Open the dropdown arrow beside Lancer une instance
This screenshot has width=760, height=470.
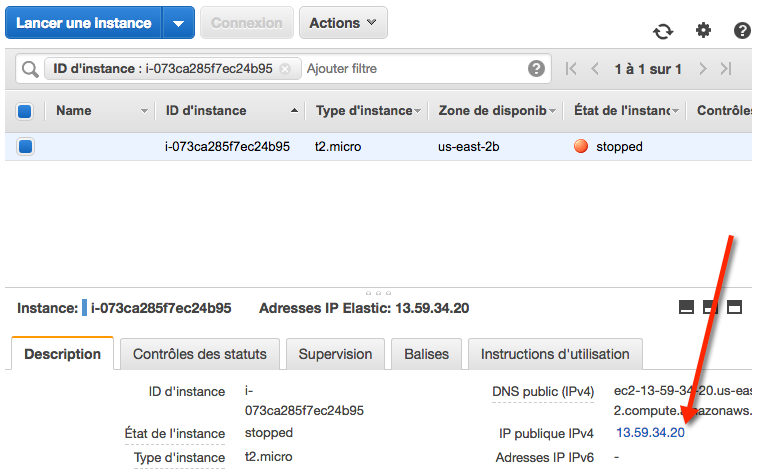tap(178, 23)
